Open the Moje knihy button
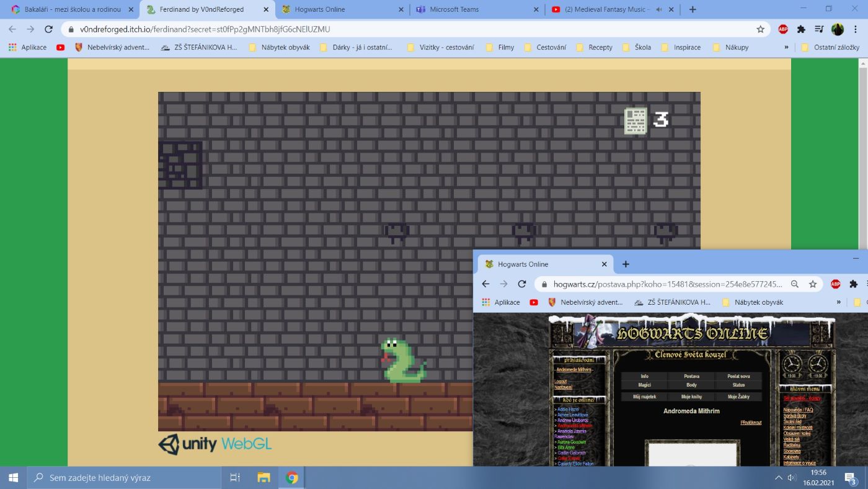 pos(691,397)
